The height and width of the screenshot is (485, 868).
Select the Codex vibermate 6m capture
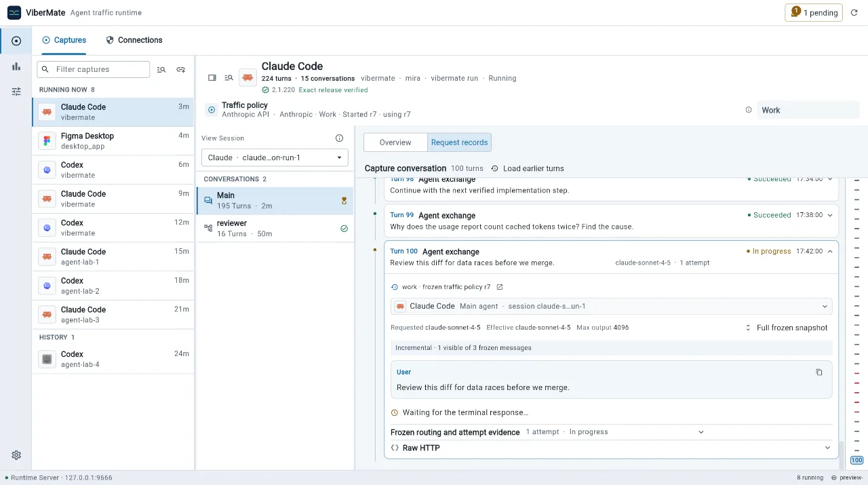[x=113, y=170]
